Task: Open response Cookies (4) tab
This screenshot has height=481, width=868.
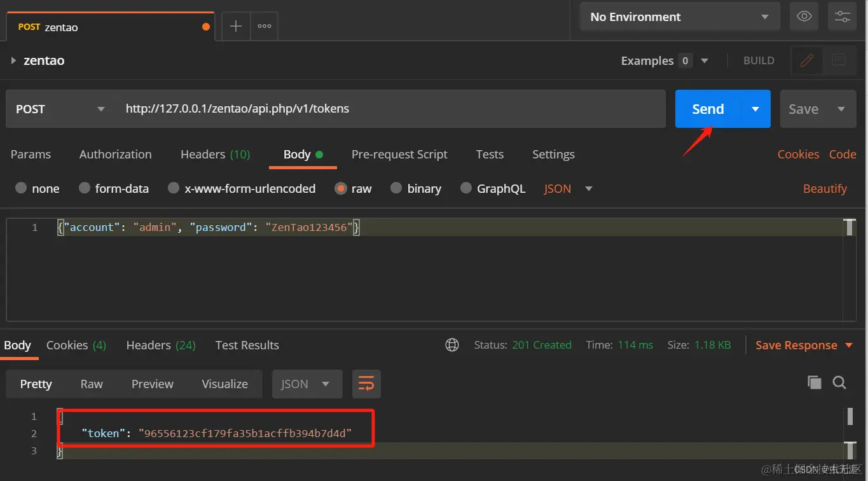Action: coord(76,345)
